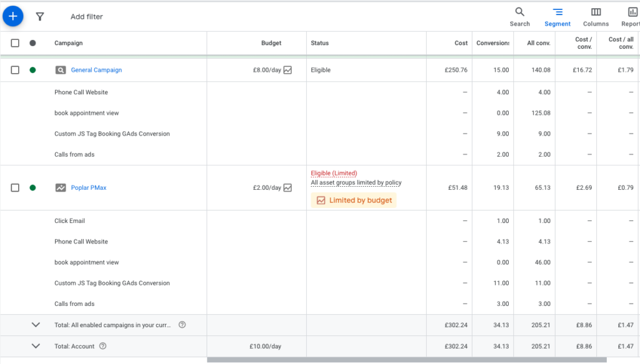
Task: Open the General Campaign link
Action: pyautogui.click(x=96, y=70)
